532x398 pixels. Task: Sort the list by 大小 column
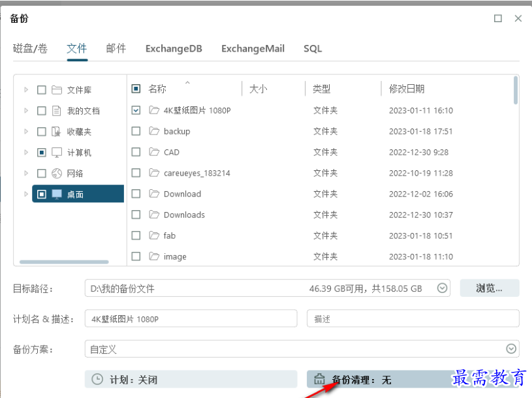258,89
